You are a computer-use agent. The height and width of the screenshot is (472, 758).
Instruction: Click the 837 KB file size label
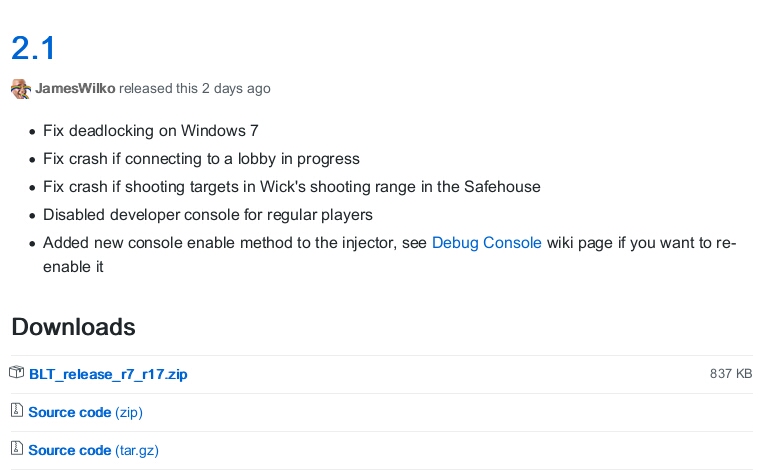coord(730,374)
